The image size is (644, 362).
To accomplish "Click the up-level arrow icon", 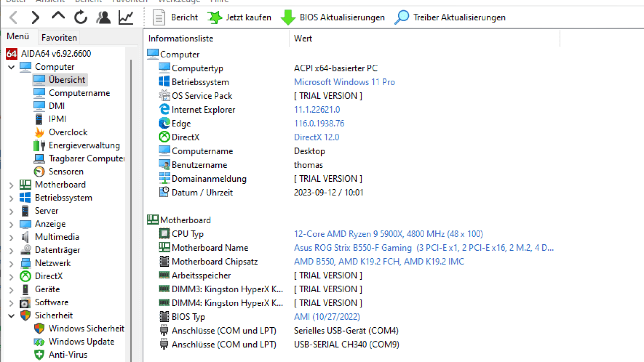I will [58, 16].
